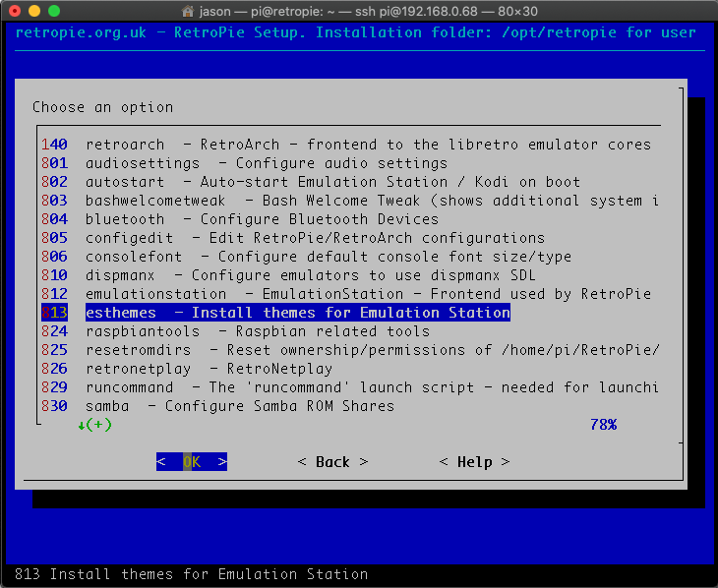Image resolution: width=718 pixels, height=588 pixels.
Task: Click the home folder icon in title bar
Action: (x=191, y=10)
